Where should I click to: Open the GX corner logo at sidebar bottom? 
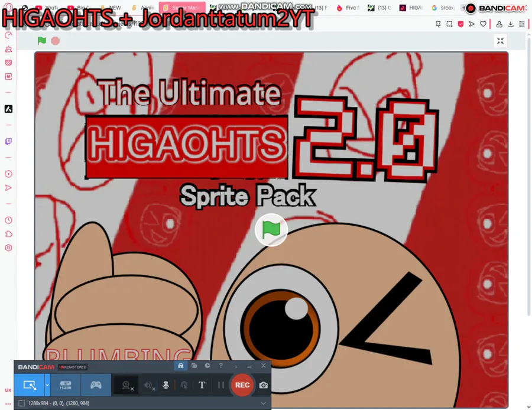(x=8, y=390)
